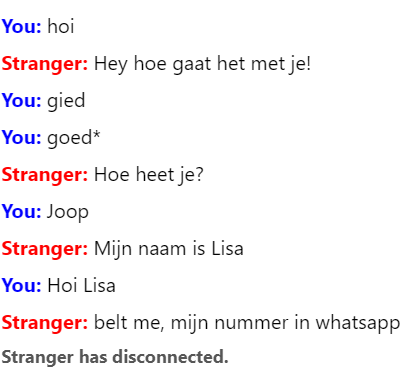Click the misspelled 'gied' message
This screenshot has width=402, height=377.
coord(66,101)
